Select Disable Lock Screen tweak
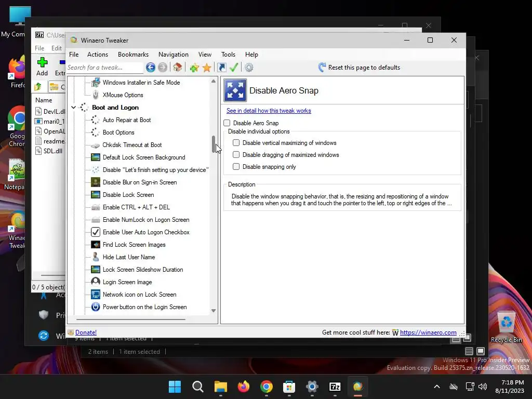Viewport: 532px width, 399px height. (x=128, y=195)
